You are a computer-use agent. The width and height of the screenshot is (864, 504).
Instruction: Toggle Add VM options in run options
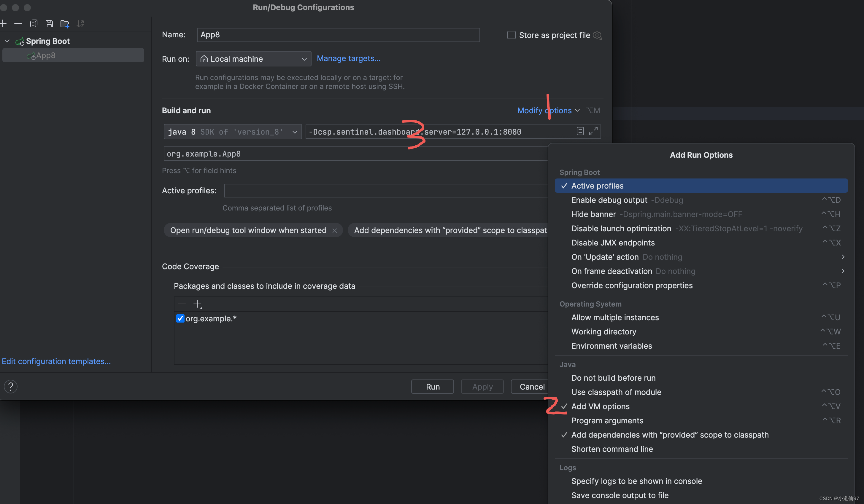tap(600, 406)
